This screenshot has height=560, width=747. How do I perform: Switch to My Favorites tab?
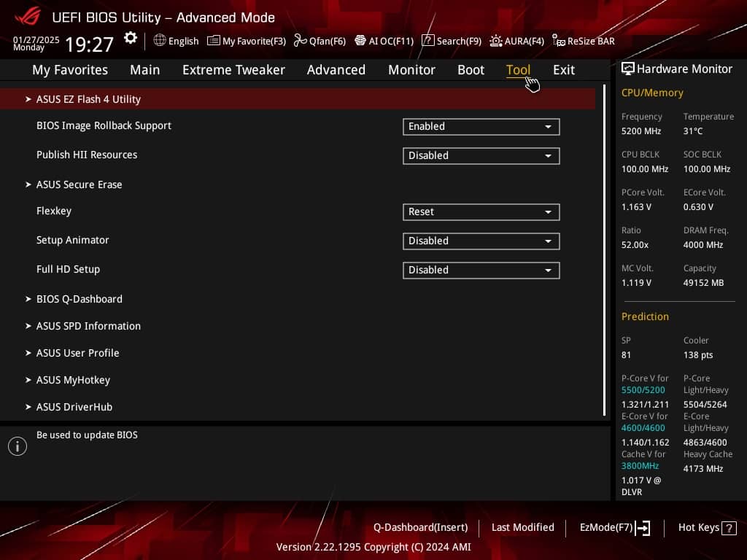[70, 70]
